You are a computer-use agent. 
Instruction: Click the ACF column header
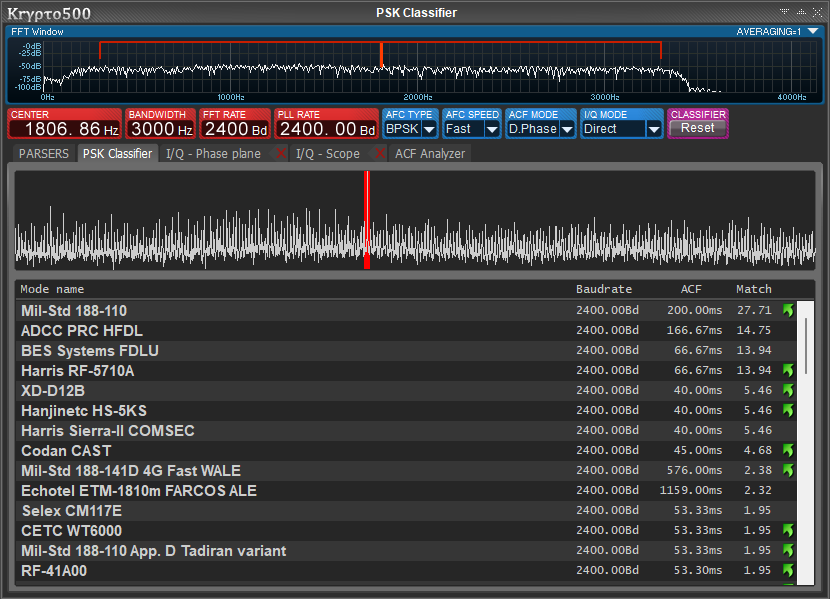pyautogui.click(x=691, y=289)
